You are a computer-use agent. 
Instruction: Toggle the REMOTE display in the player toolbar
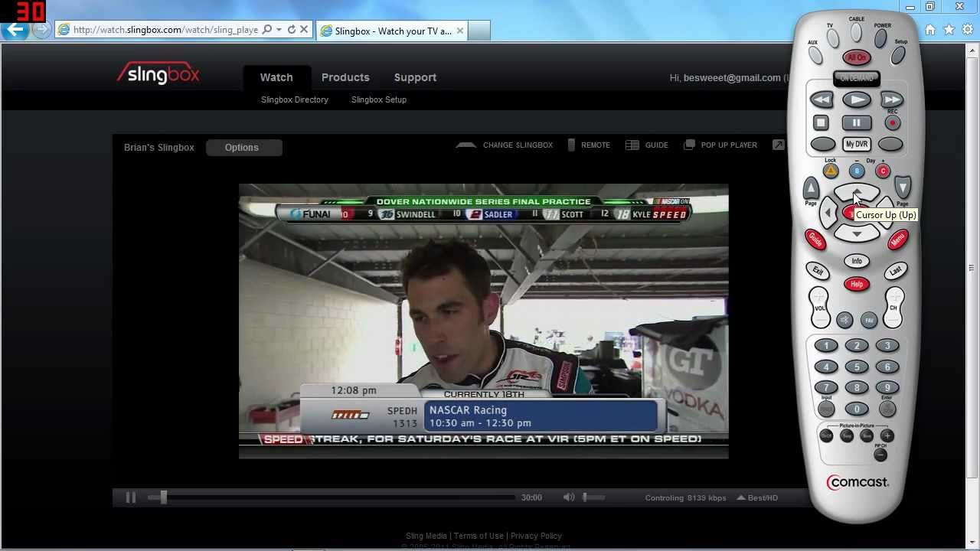pyautogui.click(x=589, y=145)
